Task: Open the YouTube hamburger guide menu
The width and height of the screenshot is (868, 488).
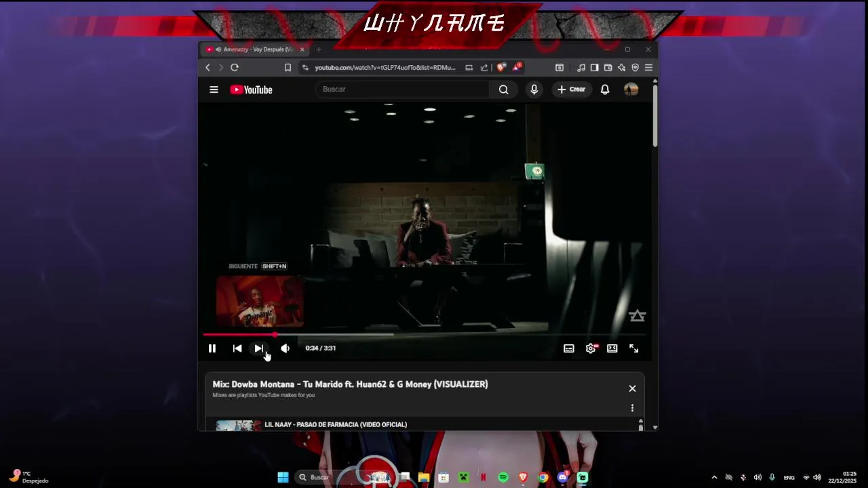Action: [214, 89]
